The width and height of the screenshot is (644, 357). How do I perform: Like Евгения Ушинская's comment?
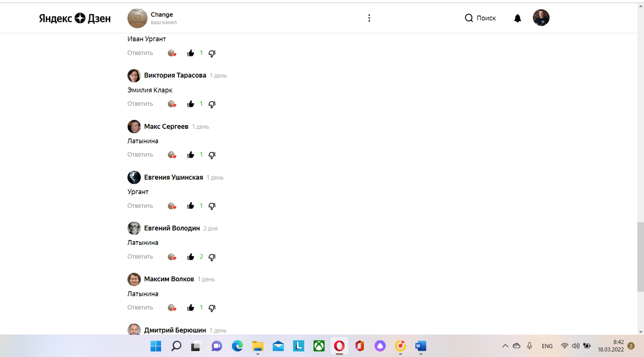[191, 206]
